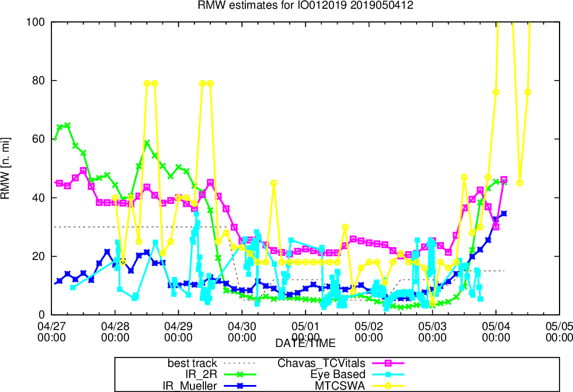Click the y-axis value '80'
Viewport: 573px width, 392px height.
pyautogui.click(x=39, y=81)
